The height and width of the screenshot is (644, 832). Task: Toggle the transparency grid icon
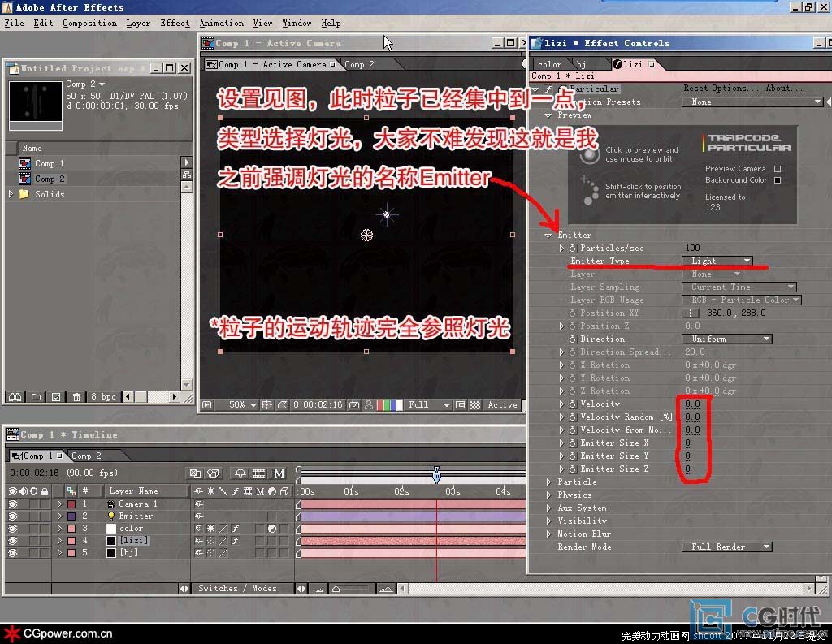(474, 404)
